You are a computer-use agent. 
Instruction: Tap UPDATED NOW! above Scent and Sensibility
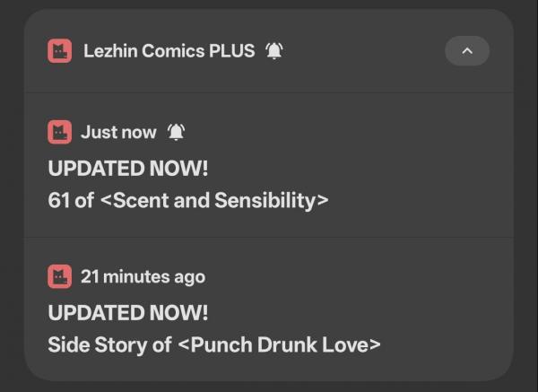[127, 168]
